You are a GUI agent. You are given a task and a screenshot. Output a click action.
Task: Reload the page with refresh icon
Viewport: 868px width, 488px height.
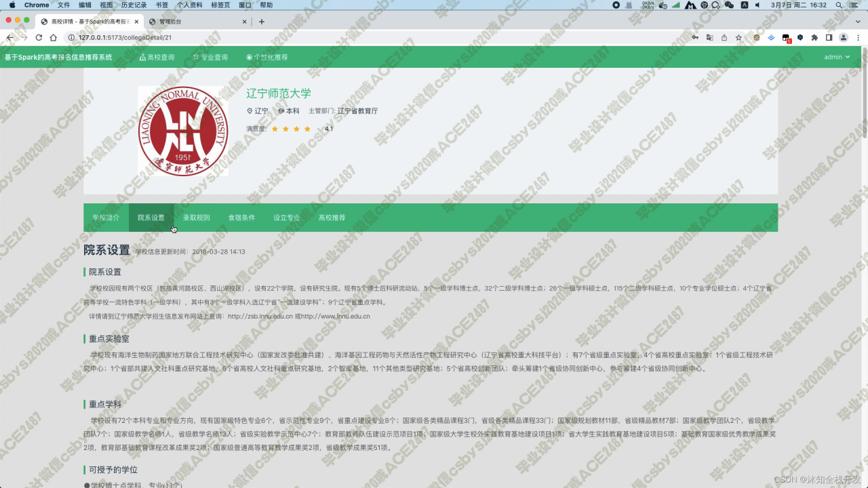[39, 38]
